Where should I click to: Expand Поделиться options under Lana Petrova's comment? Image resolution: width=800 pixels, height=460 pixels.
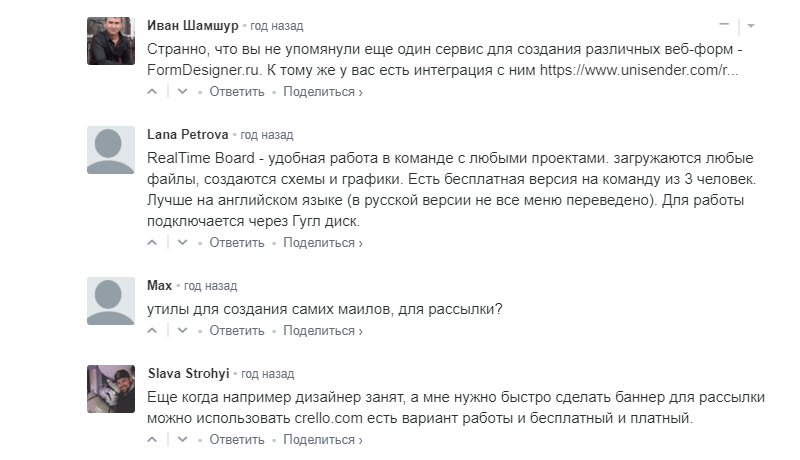pyautogui.click(x=323, y=243)
